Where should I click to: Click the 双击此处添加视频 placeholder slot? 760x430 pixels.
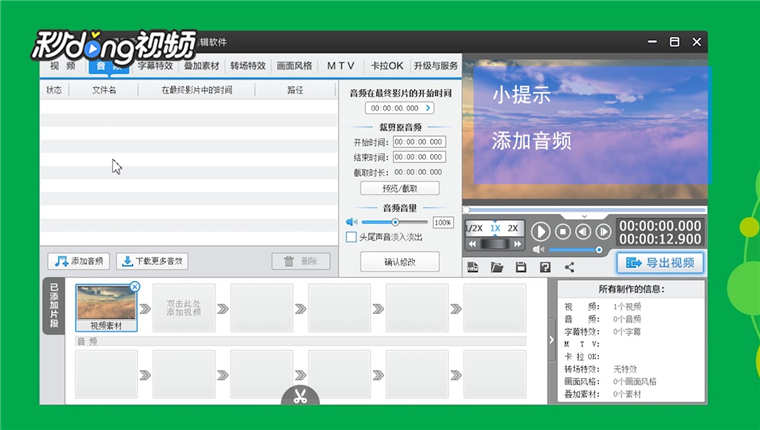point(184,308)
